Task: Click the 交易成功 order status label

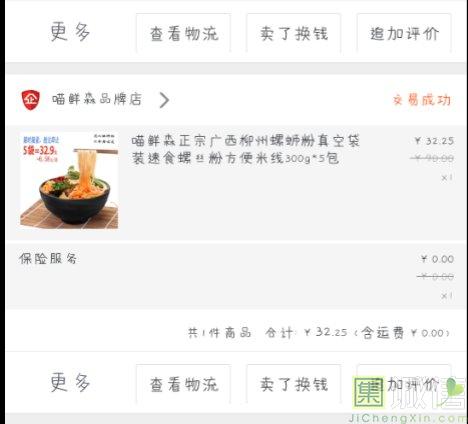Action: [422, 100]
